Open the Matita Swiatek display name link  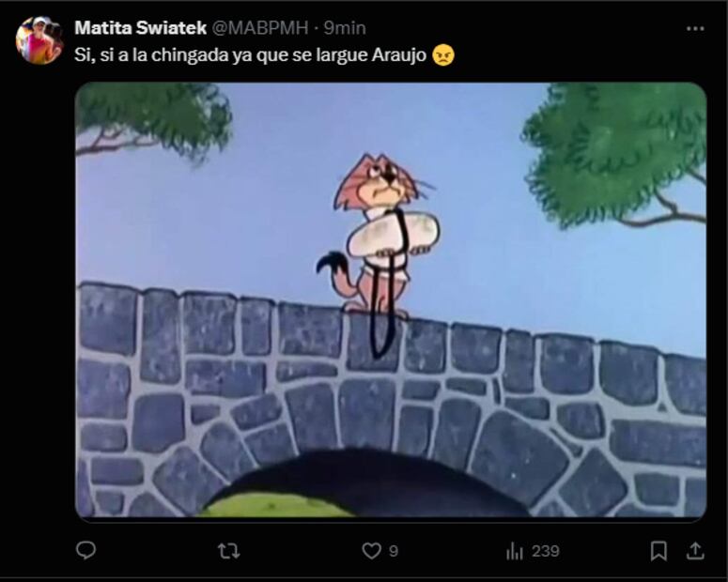pos(140,28)
